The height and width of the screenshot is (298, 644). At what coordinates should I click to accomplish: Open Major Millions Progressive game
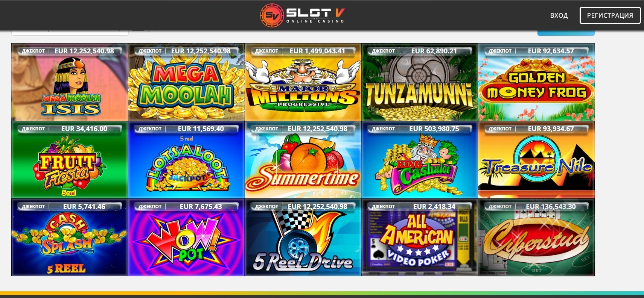pos(303,82)
